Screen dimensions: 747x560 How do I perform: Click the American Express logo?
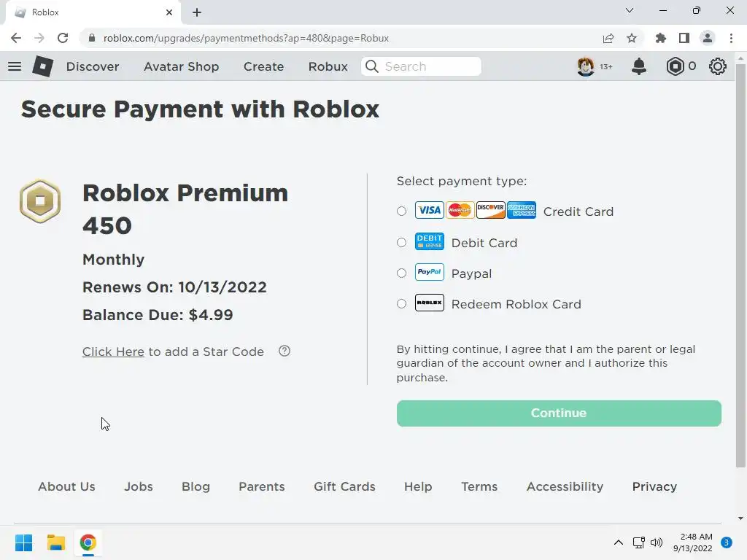(521, 210)
